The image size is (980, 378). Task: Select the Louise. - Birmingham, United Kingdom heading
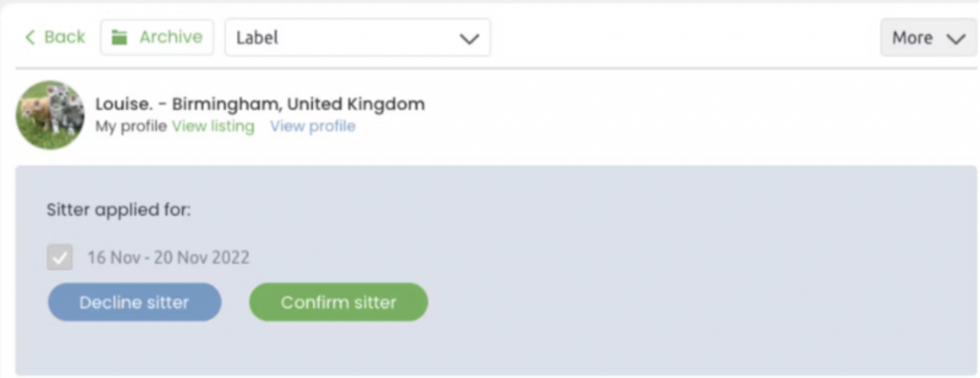[260, 103]
